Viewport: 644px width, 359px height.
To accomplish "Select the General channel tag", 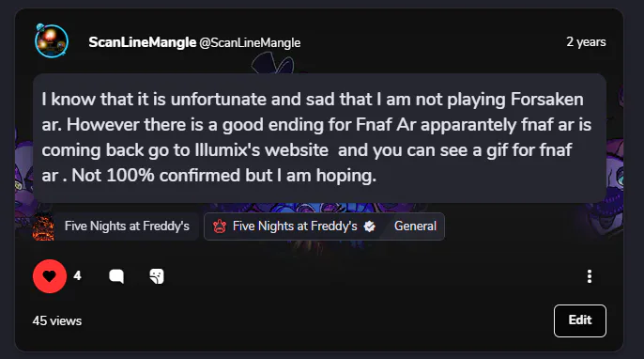I will 415,226.
